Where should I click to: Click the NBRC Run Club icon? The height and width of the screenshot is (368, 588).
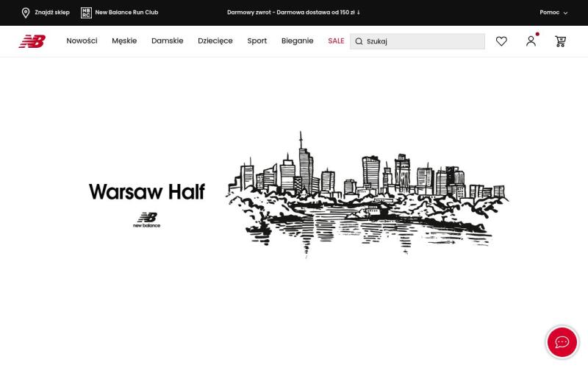(86, 13)
